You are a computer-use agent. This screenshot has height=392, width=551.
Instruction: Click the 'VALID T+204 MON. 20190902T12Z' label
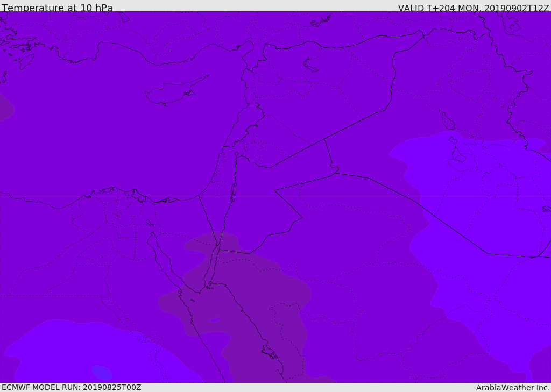coord(474,8)
